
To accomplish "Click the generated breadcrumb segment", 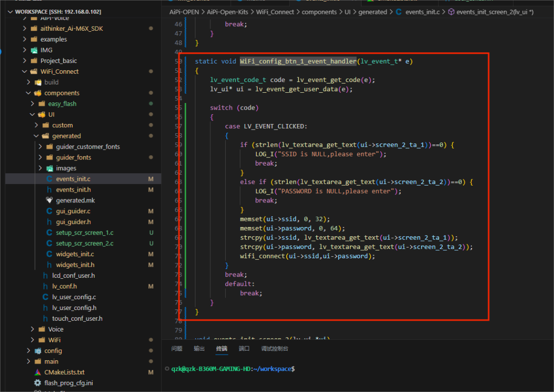I will tap(372, 12).
